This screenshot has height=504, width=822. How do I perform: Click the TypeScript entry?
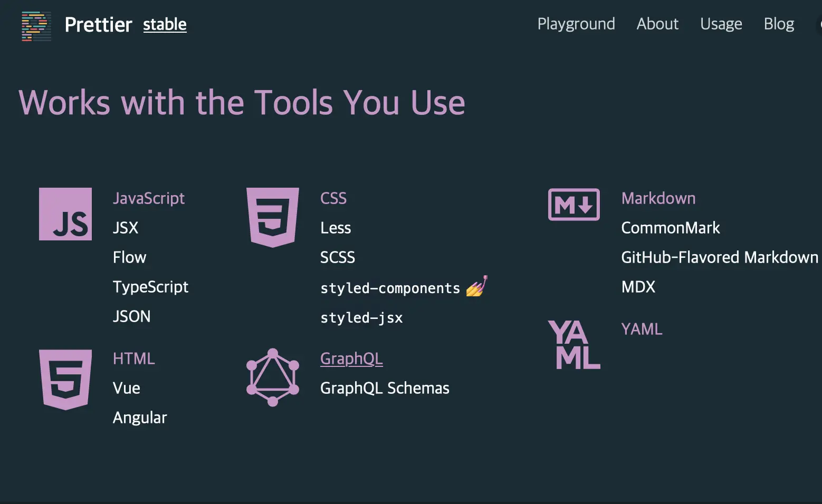(150, 287)
